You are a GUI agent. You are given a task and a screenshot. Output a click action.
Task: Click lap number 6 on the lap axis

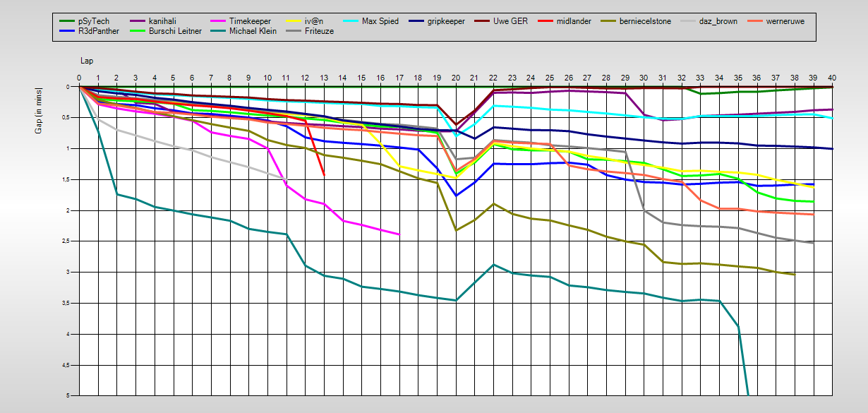point(192,78)
